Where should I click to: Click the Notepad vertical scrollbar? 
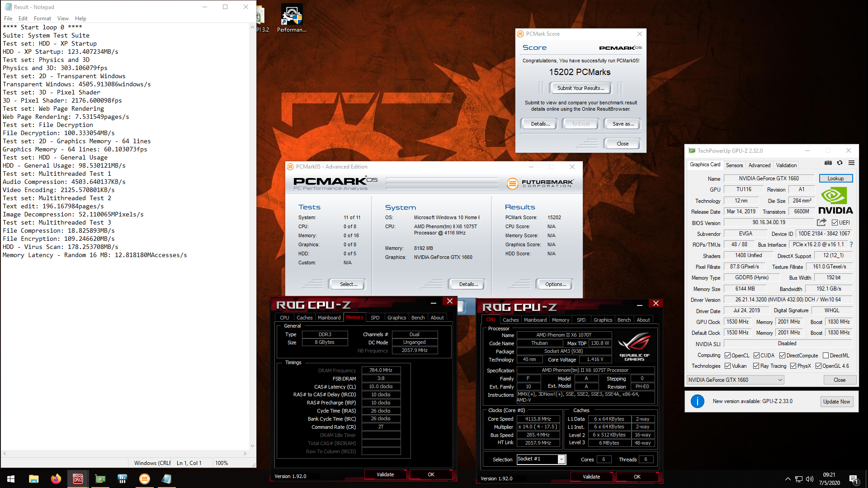pyautogui.click(x=252, y=236)
